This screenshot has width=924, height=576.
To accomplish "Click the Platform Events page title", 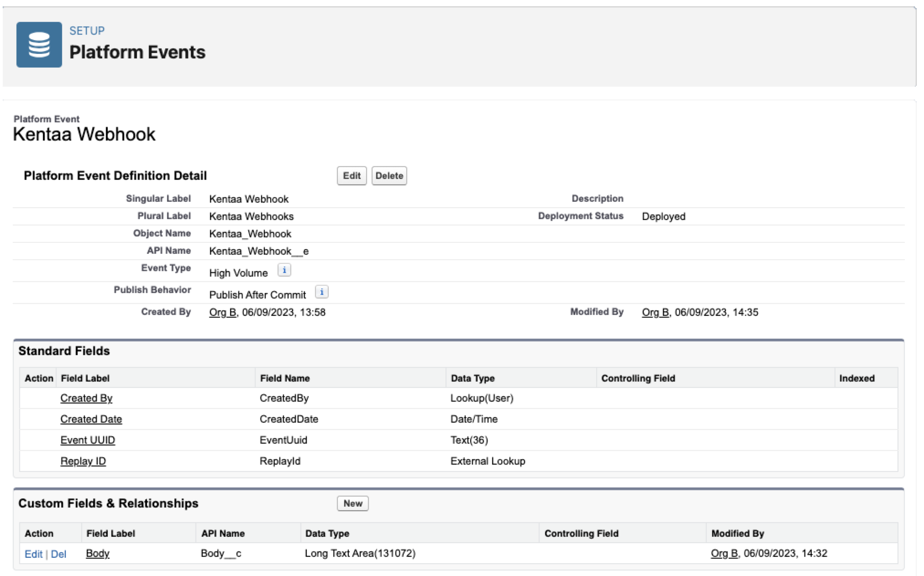I will 137,52.
